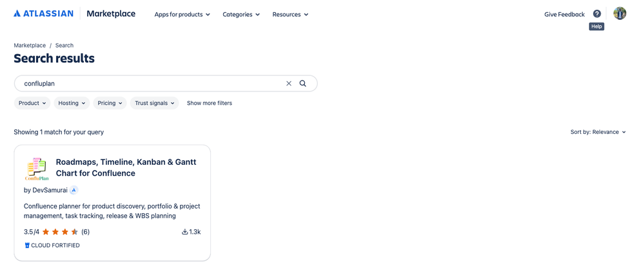Click the Help tooltip label
The width and height of the screenshot is (644, 273).
pos(597,26)
